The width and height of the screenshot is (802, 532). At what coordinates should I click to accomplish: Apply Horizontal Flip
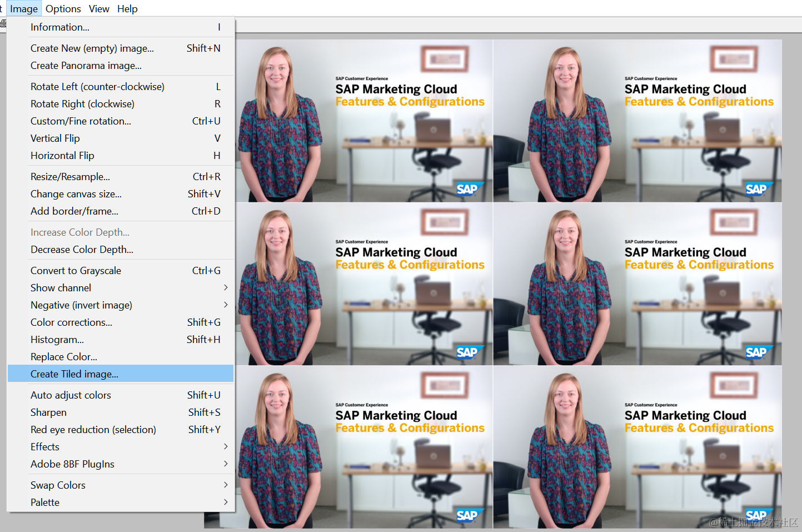click(121, 156)
